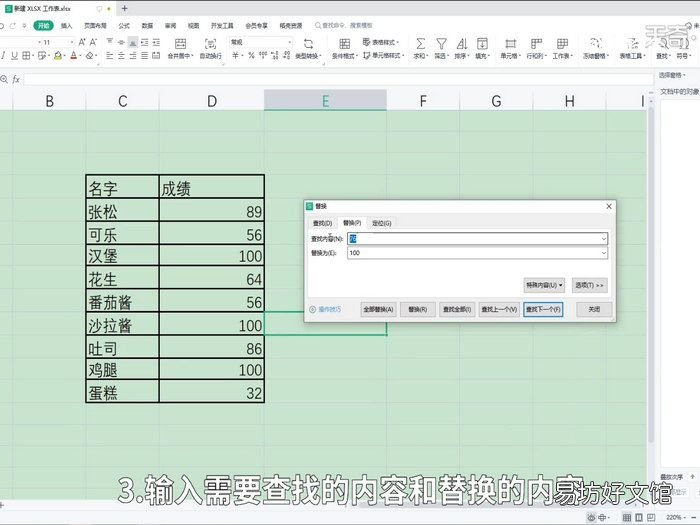Select column header E
700x525 pixels.
[x=325, y=101]
